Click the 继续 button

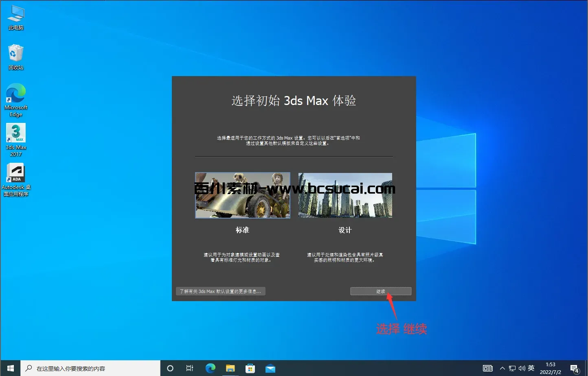[381, 291]
